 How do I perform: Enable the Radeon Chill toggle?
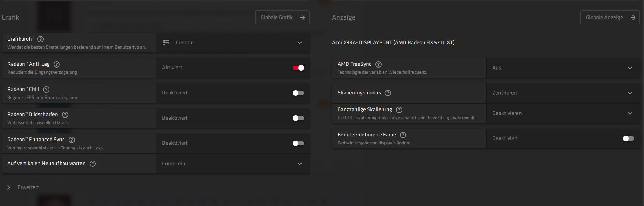click(x=298, y=93)
